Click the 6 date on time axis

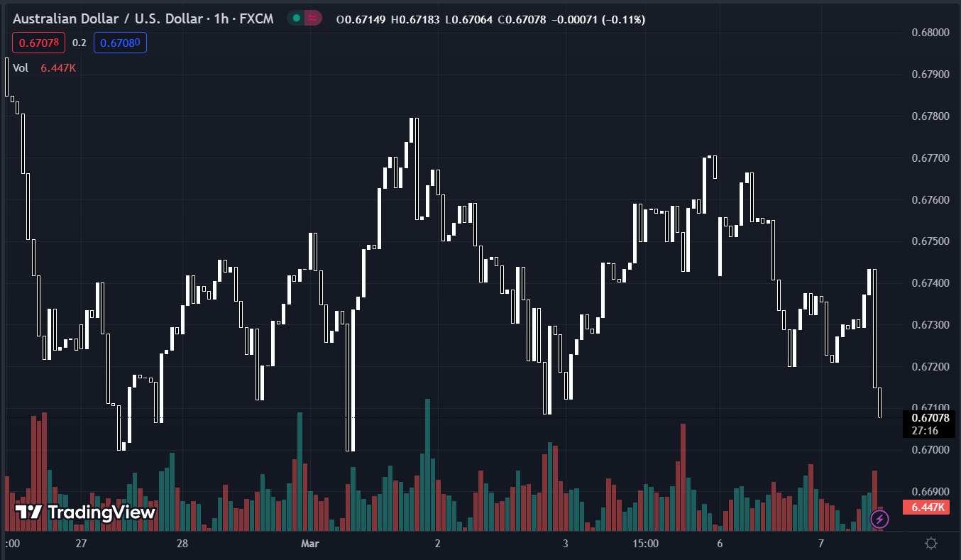(x=720, y=544)
